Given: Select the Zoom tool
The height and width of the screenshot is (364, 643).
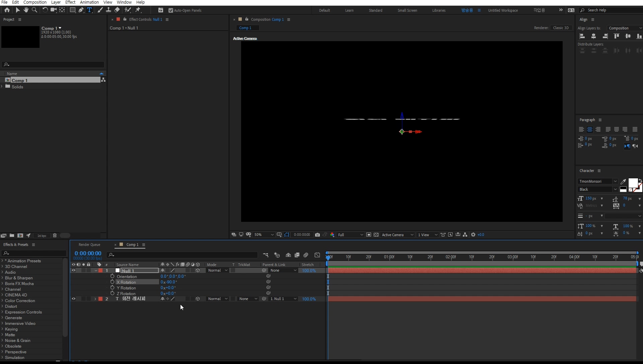Looking at the screenshot, I should [x=34, y=10].
